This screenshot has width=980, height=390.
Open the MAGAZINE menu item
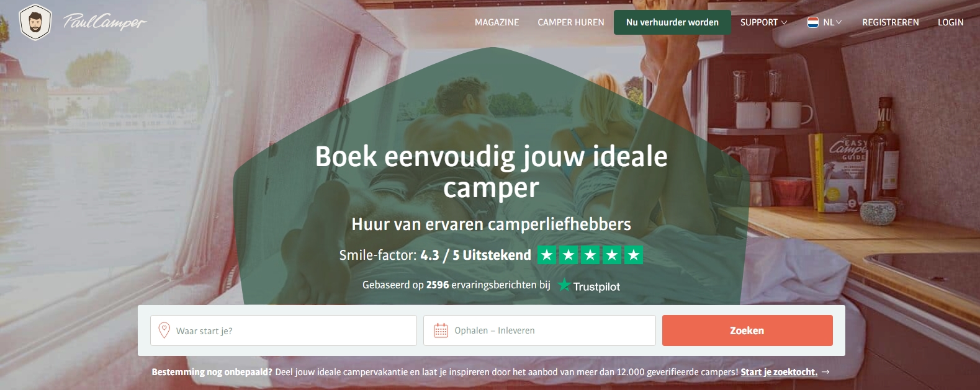pos(497,22)
